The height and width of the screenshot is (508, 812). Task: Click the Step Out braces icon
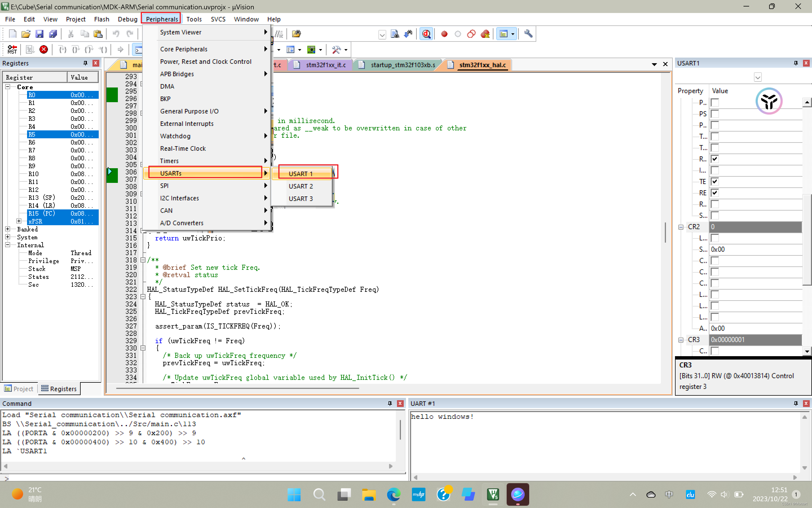tap(89, 50)
